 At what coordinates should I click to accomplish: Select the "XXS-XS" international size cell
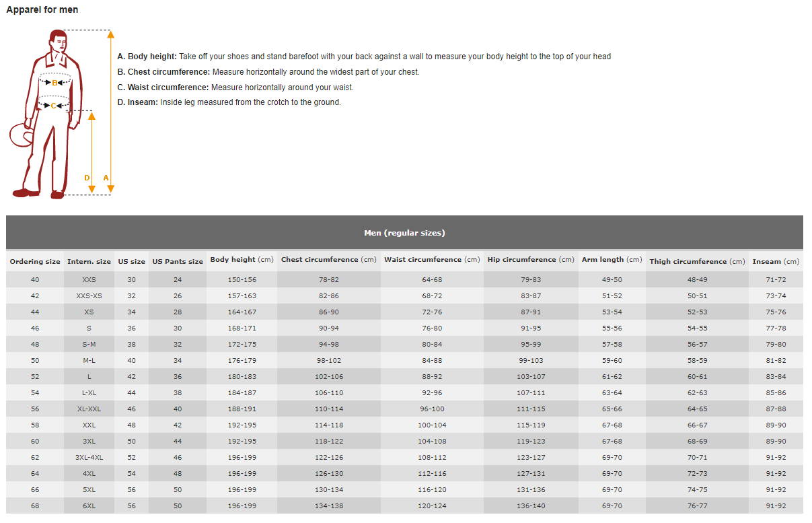tap(89, 296)
